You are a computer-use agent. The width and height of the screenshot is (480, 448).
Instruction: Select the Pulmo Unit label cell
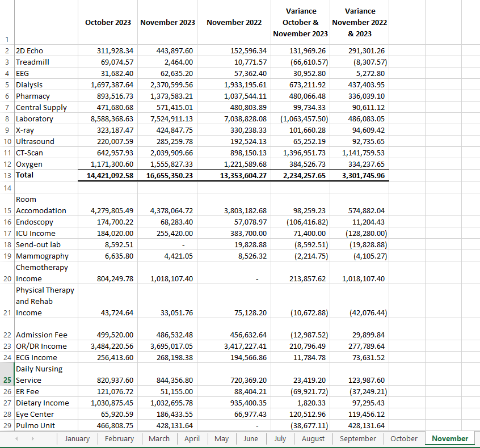click(46, 425)
